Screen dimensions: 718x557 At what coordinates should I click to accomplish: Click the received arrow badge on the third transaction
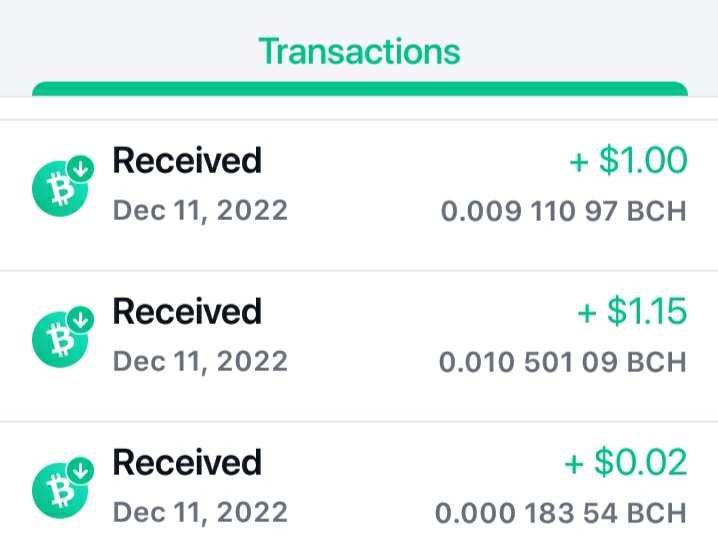point(81,470)
